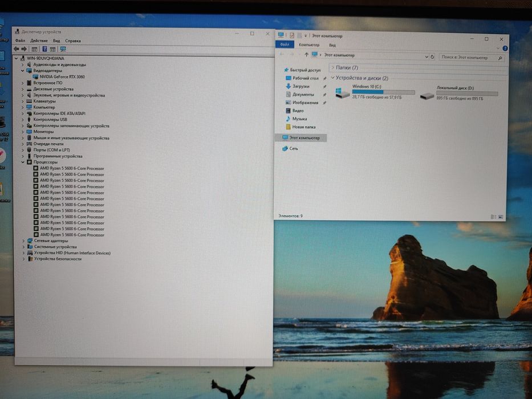Screen dimensions: 532x399
Task: Expand the Сетевые адаптеры node
Action: 23,241
